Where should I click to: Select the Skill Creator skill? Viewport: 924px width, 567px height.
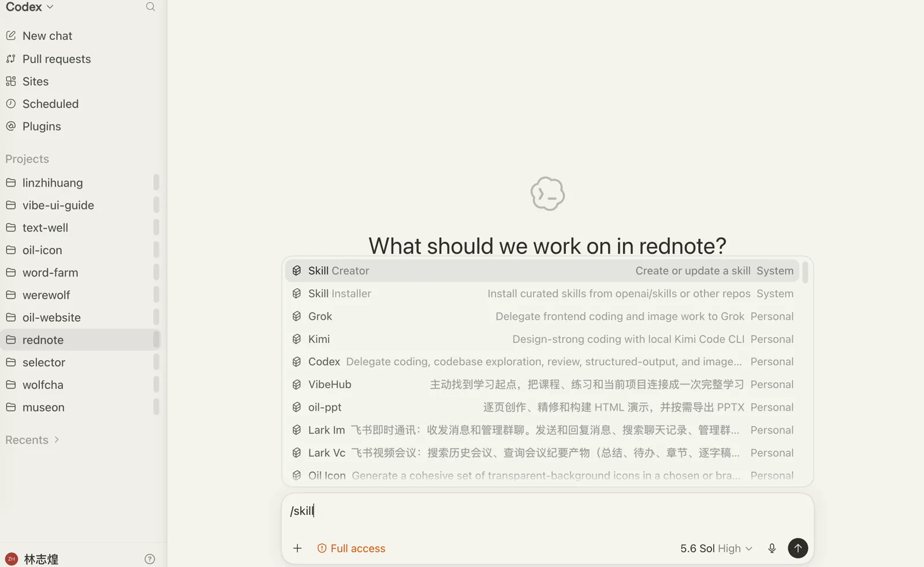click(x=542, y=271)
